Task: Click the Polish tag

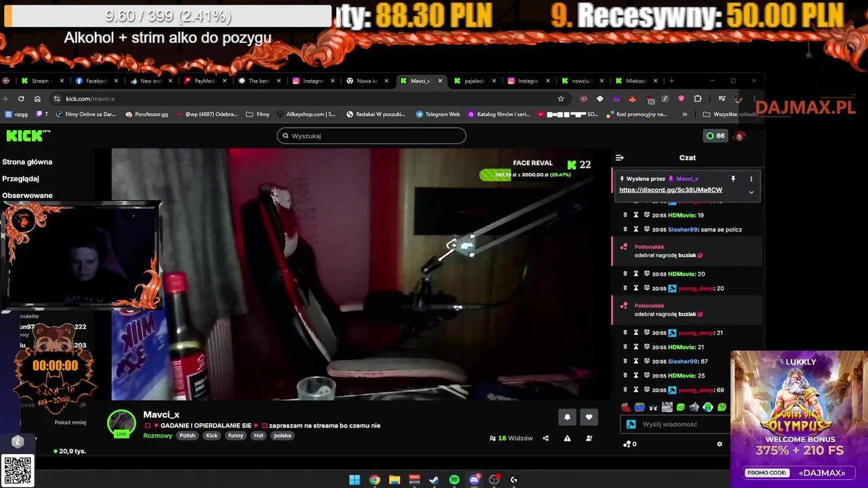Action: pyautogui.click(x=187, y=436)
